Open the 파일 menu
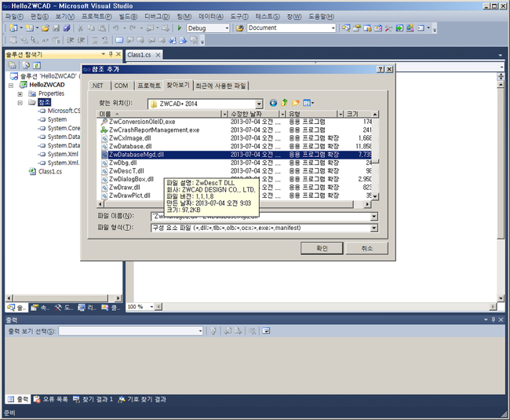 [14, 16]
